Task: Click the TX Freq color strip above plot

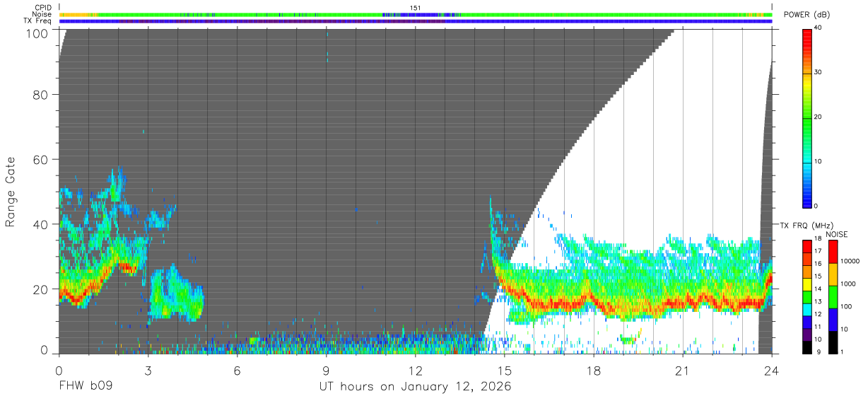Action: click(416, 21)
